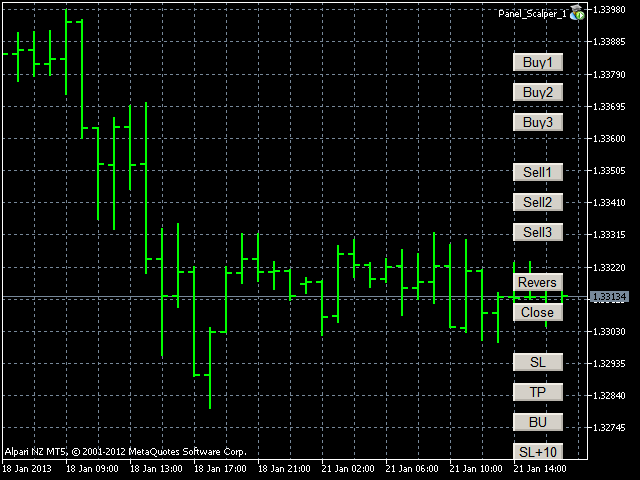Click the Buy3 order button
This screenshot has height=480, width=640.
pos(538,122)
